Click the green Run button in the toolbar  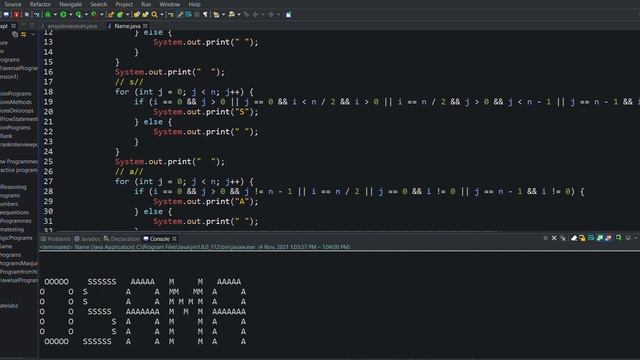click(x=63, y=14)
